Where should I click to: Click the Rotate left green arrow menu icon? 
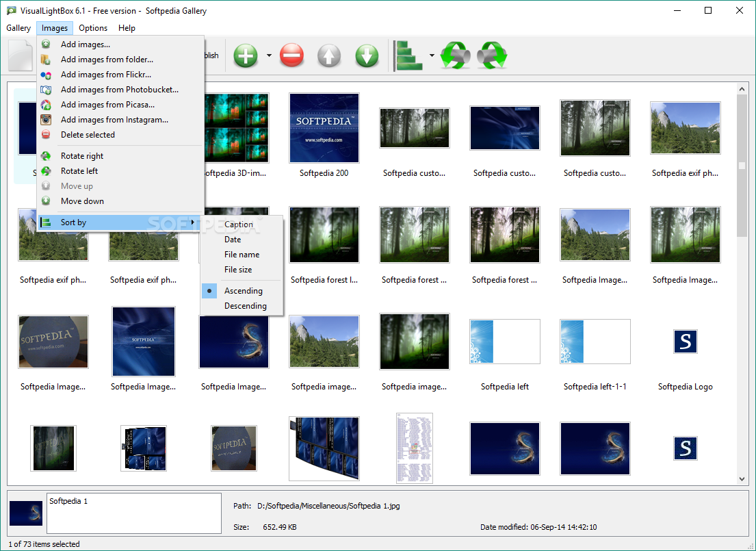click(46, 171)
